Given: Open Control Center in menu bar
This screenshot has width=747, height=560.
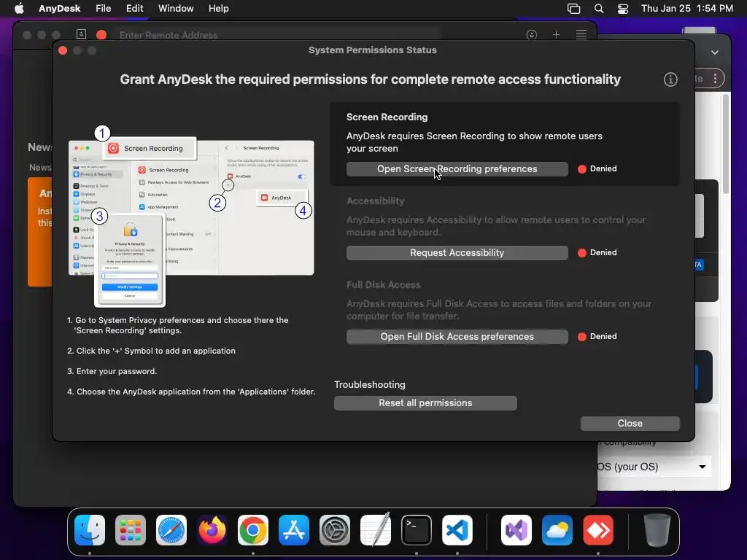Looking at the screenshot, I should (623, 9).
